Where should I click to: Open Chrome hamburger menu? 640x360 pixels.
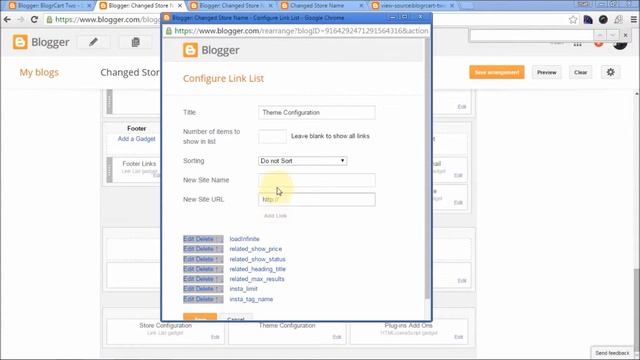(x=633, y=20)
